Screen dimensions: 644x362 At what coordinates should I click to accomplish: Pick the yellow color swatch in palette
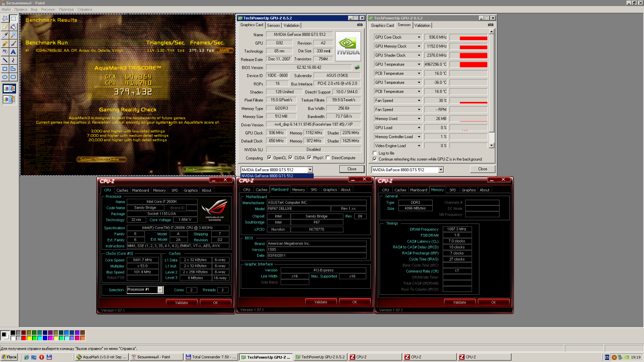[29, 338]
